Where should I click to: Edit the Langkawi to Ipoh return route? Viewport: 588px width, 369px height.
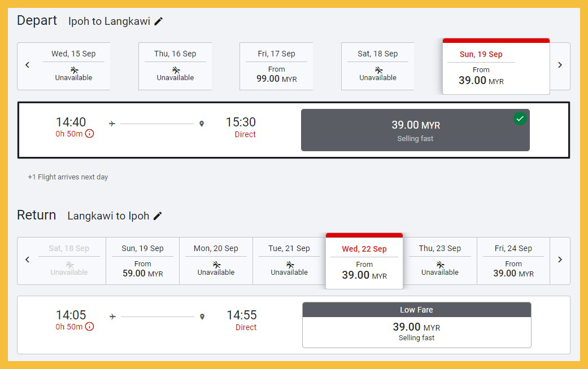[x=158, y=216]
